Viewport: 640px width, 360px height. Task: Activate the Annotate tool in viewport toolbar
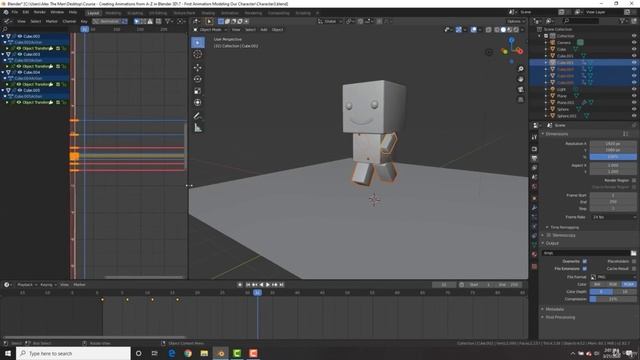198,116
